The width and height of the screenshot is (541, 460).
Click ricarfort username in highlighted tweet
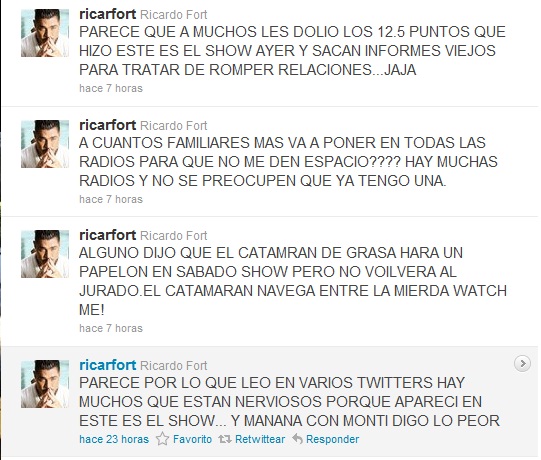click(x=108, y=365)
